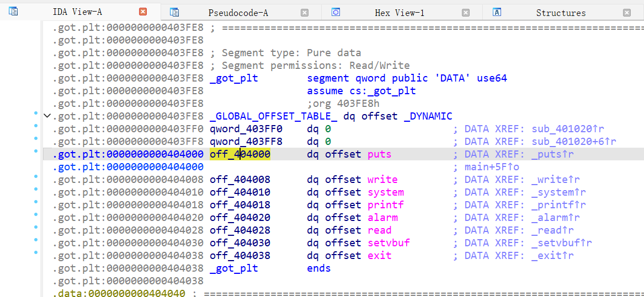Viewport: 644px width, 297px height.
Task: Click the Structures tab icon
Action: click(x=497, y=12)
